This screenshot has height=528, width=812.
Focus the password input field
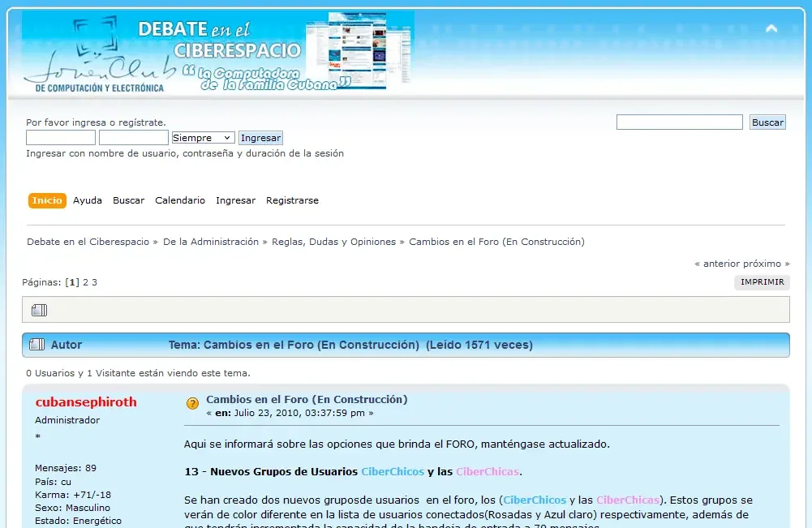coord(134,138)
